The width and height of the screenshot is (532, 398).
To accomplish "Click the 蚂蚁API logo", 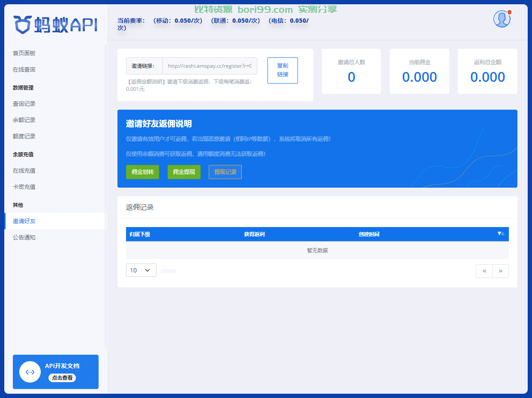I will point(55,25).
